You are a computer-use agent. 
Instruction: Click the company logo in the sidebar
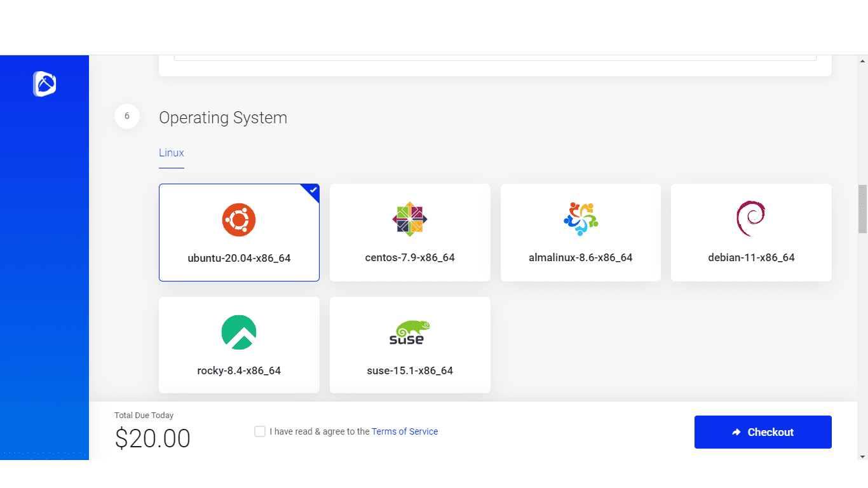(44, 83)
